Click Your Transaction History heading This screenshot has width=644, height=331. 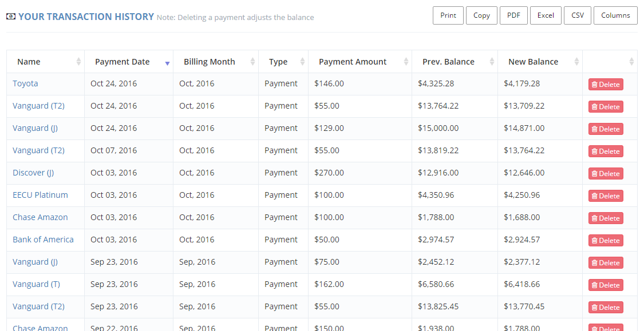pos(86,17)
